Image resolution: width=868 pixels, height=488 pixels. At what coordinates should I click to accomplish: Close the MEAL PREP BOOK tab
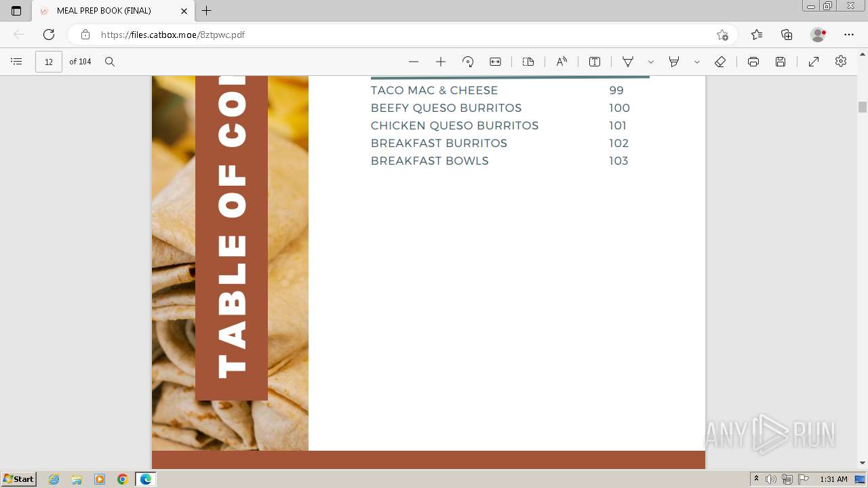coord(184,11)
